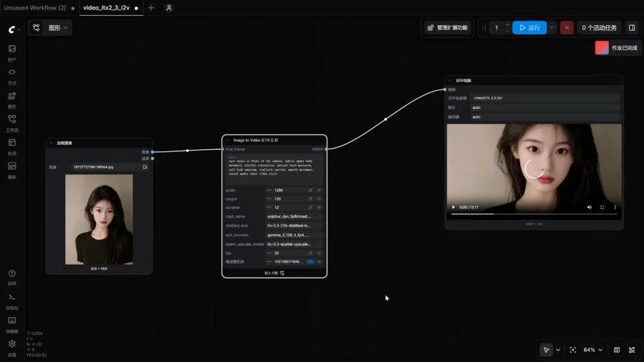
Task: Open the dropdown arrow beside 运行 button
Action: coord(552,27)
